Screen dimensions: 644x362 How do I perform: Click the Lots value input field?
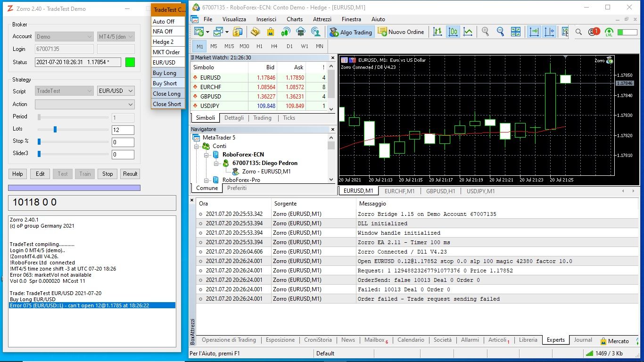123,130
